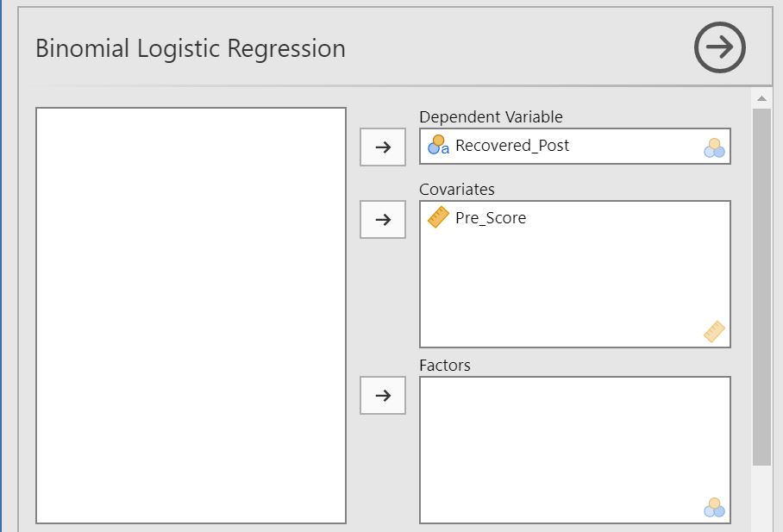Viewport: 783px width, 532px height.
Task: Click the scrollbar up arrow
Action: [x=761, y=98]
